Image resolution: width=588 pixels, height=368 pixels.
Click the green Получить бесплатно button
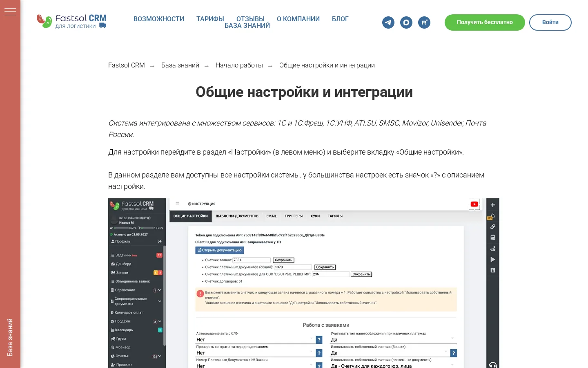pyautogui.click(x=485, y=22)
